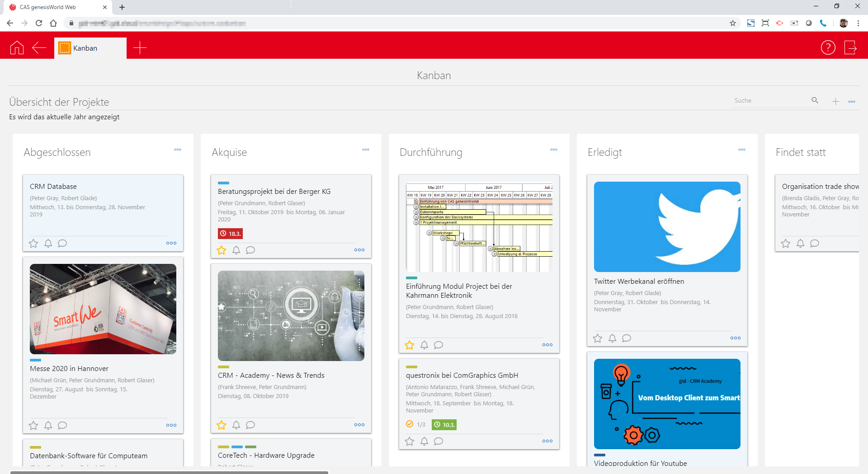Open Abgeschlossen column options menu
The image size is (868, 474).
[178, 150]
